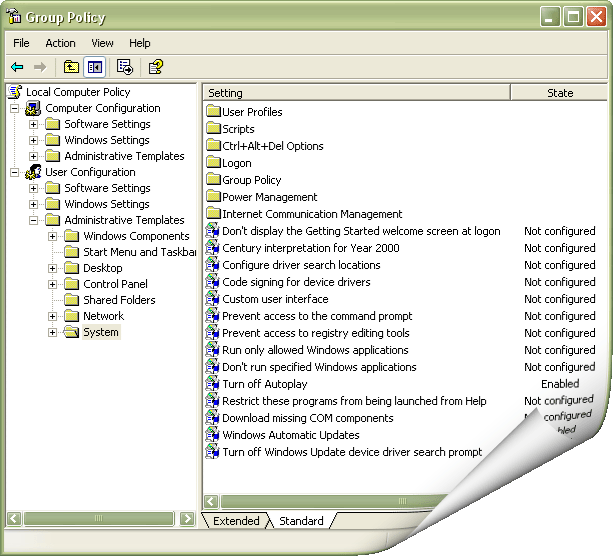Select the Control Panel tree item

point(115,284)
